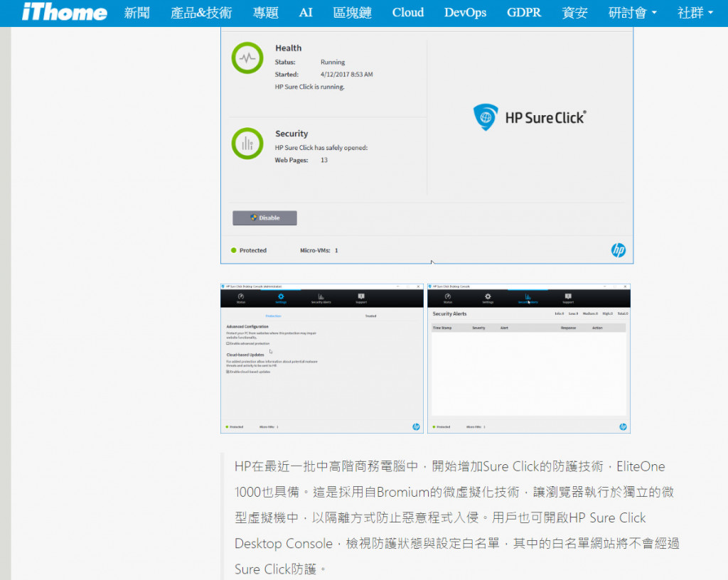Image resolution: width=728 pixels, height=580 pixels.
Task: Close the Security Alerts thumbnail window
Action: click(626, 286)
